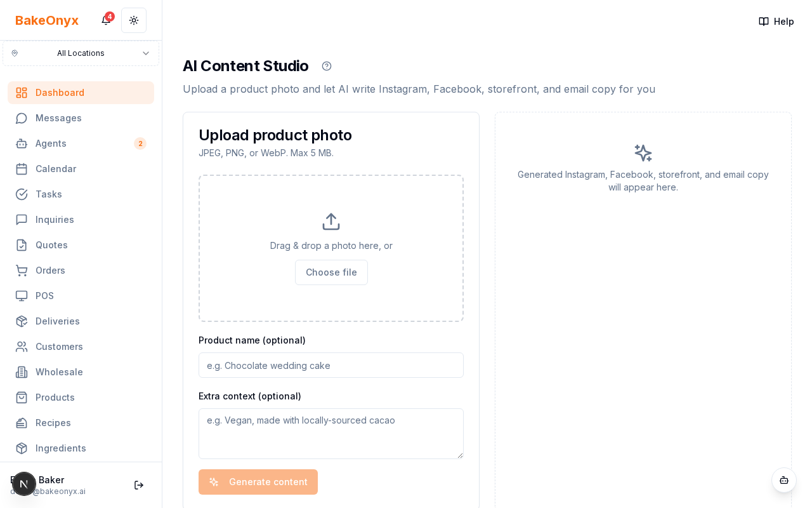
Task: Click the log out icon near the avatar
Action: point(138,485)
